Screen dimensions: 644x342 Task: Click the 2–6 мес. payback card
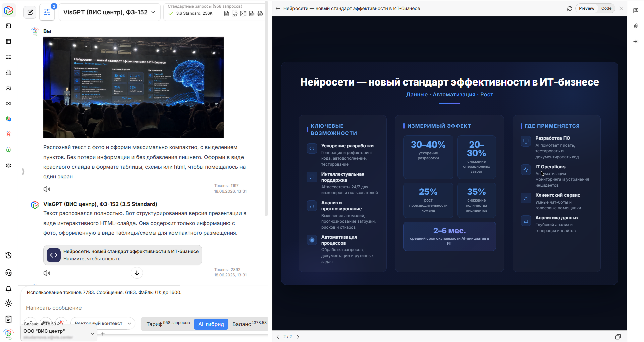click(449, 236)
